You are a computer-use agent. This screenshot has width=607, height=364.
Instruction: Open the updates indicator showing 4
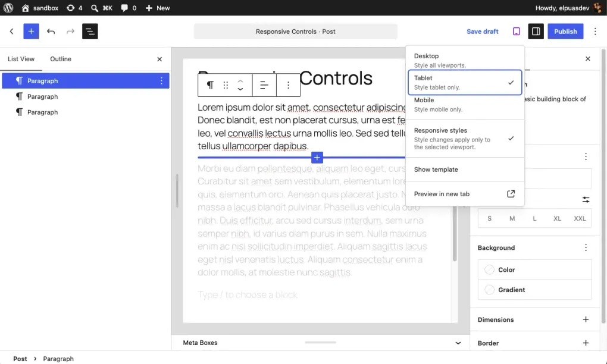point(74,8)
